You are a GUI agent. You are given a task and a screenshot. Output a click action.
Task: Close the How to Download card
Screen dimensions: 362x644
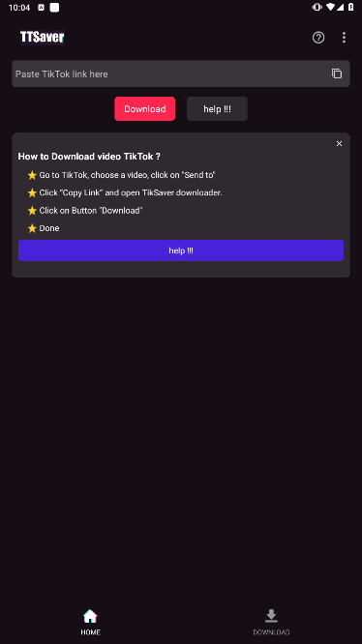coord(339,143)
